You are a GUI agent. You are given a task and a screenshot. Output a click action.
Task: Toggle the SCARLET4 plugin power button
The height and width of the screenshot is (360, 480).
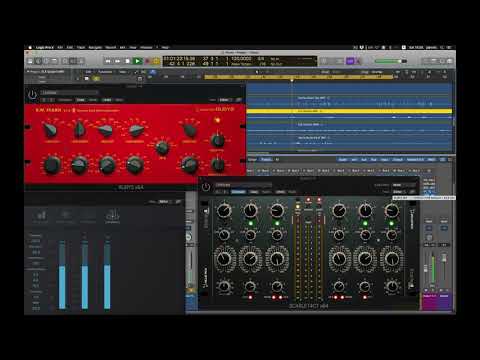pos(206,187)
